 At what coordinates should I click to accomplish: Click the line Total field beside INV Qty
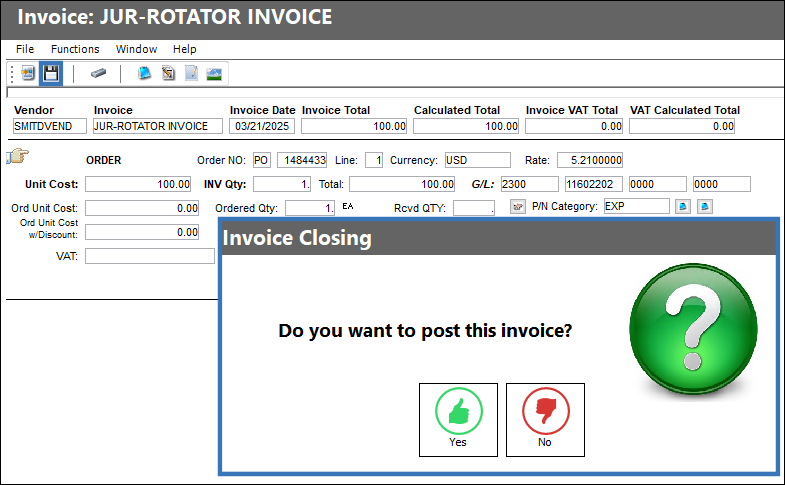402,184
